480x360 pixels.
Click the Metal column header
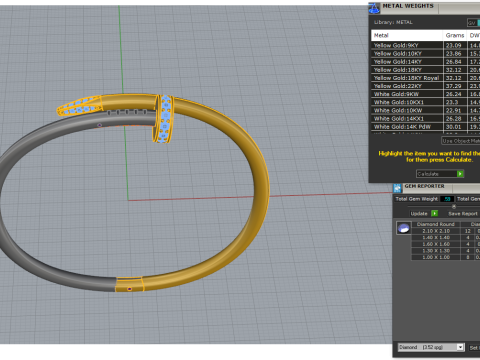point(407,35)
